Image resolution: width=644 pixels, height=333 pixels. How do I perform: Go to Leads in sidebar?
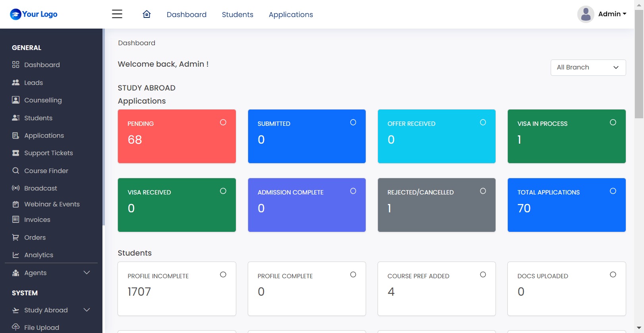point(33,83)
